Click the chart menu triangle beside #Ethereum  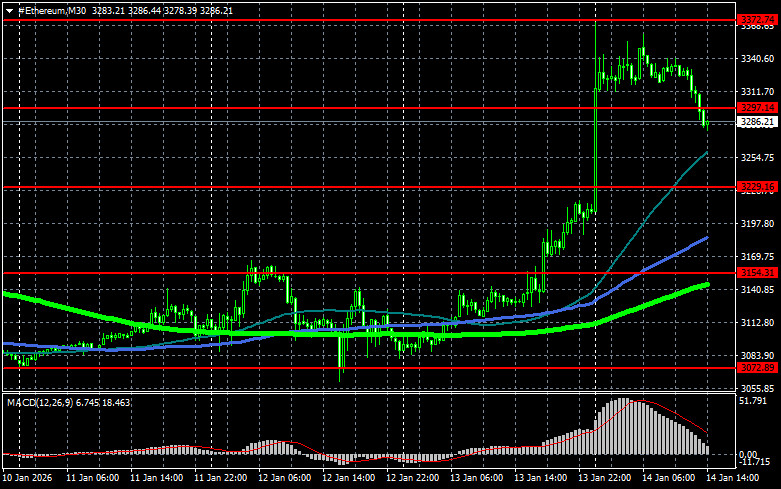pos(9,10)
